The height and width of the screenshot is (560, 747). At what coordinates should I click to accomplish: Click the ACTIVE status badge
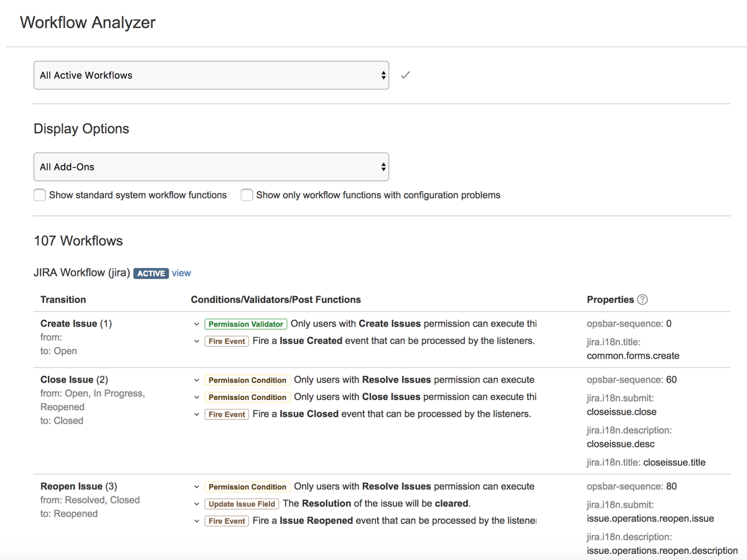[x=151, y=273]
